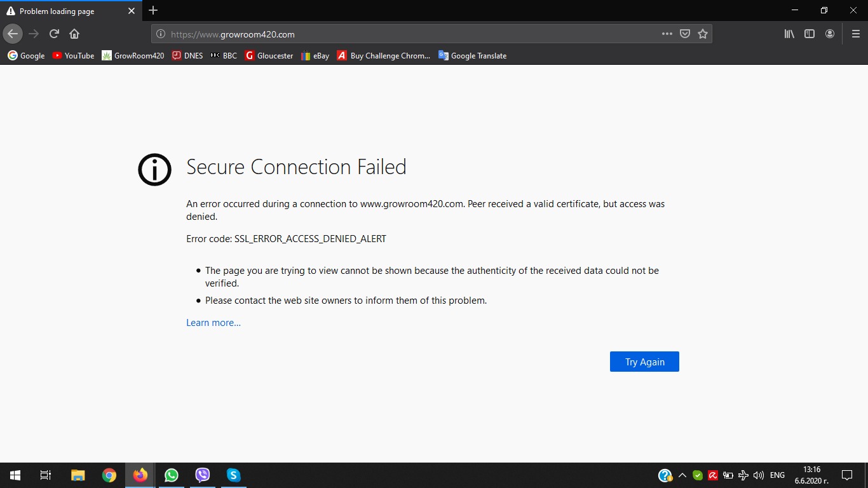Click the Try Again button
The width and height of the screenshot is (868, 488).
click(644, 362)
